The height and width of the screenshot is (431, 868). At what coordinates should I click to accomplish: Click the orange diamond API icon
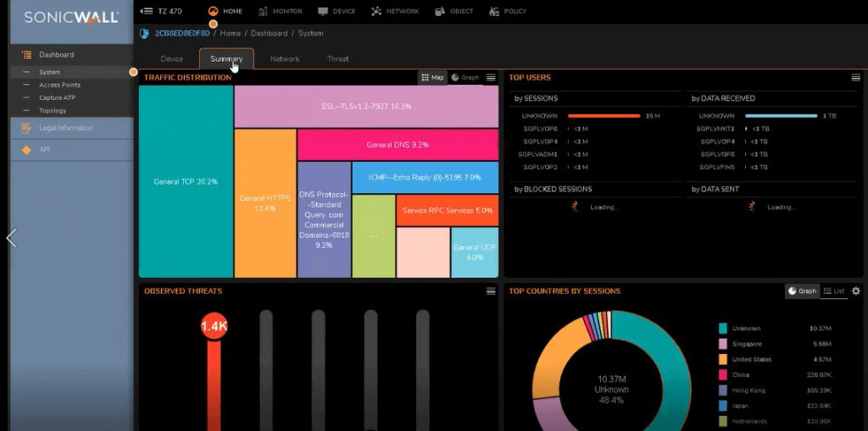click(x=26, y=150)
